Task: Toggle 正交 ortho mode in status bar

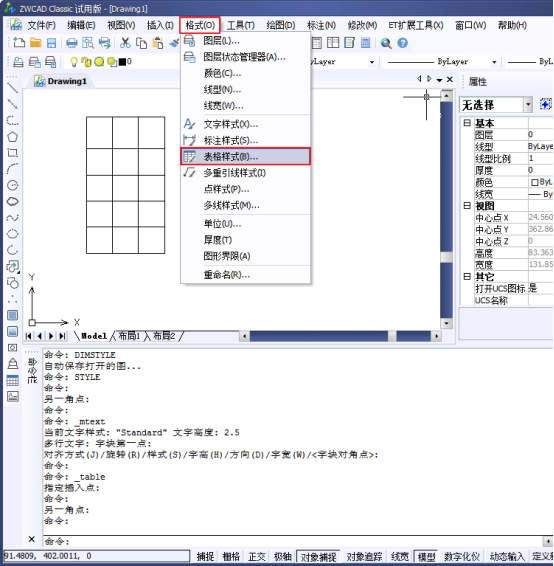Action: 257,556
